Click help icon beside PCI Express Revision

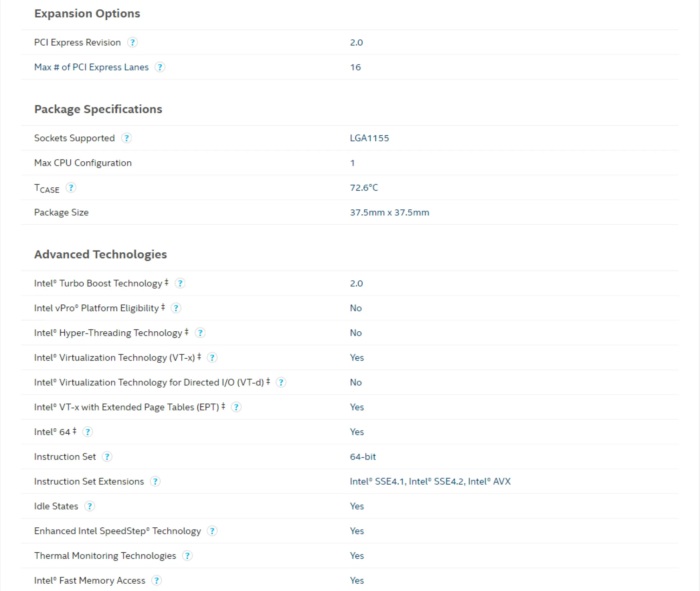pos(132,42)
